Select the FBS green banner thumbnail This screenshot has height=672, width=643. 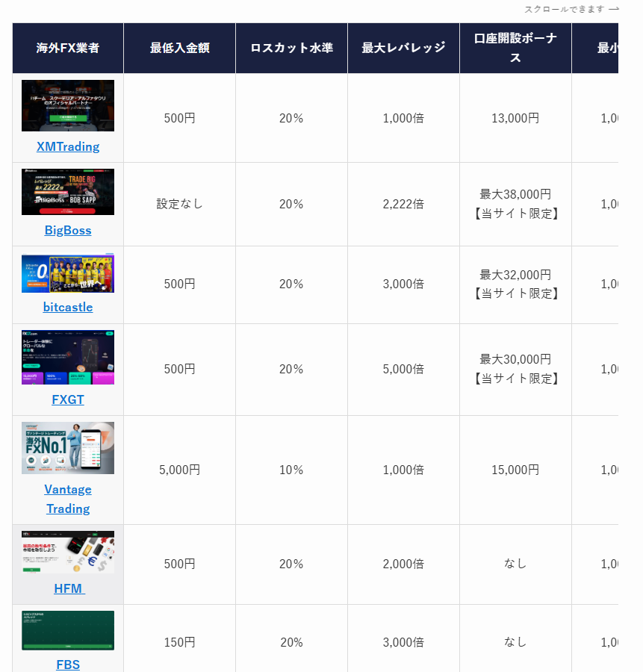click(x=68, y=630)
